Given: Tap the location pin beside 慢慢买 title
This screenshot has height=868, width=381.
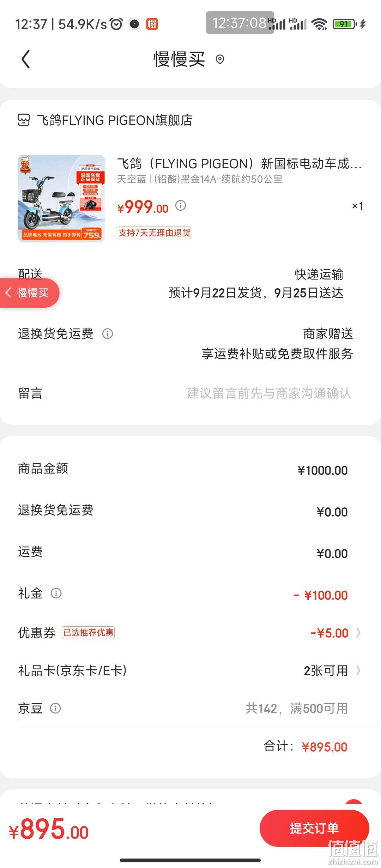Looking at the screenshot, I should point(220,59).
